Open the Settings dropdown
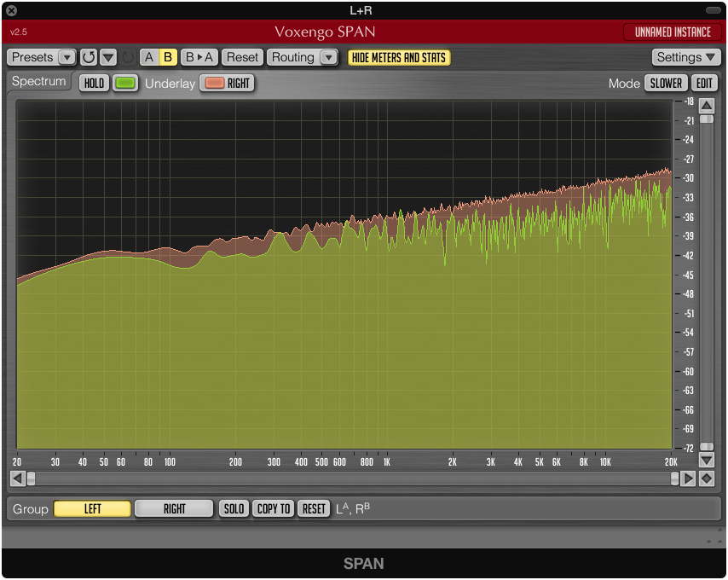This screenshot has height=580, width=728. click(685, 57)
